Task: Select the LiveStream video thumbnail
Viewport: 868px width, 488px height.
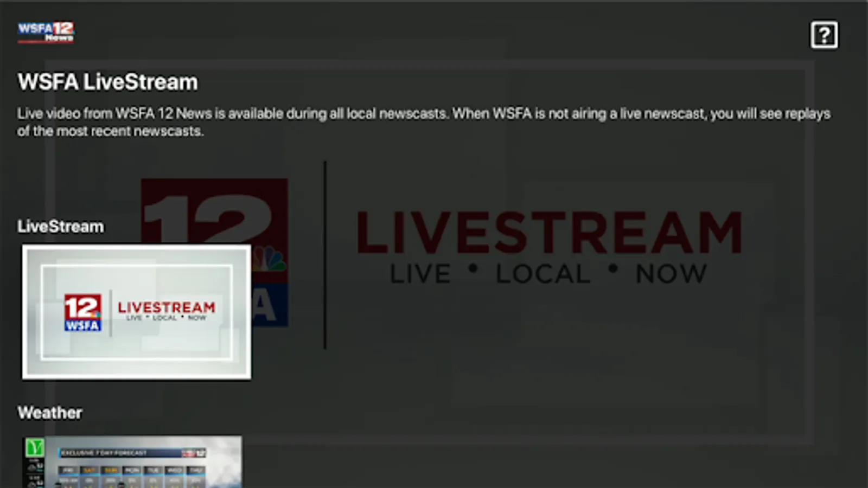Action: click(x=137, y=312)
